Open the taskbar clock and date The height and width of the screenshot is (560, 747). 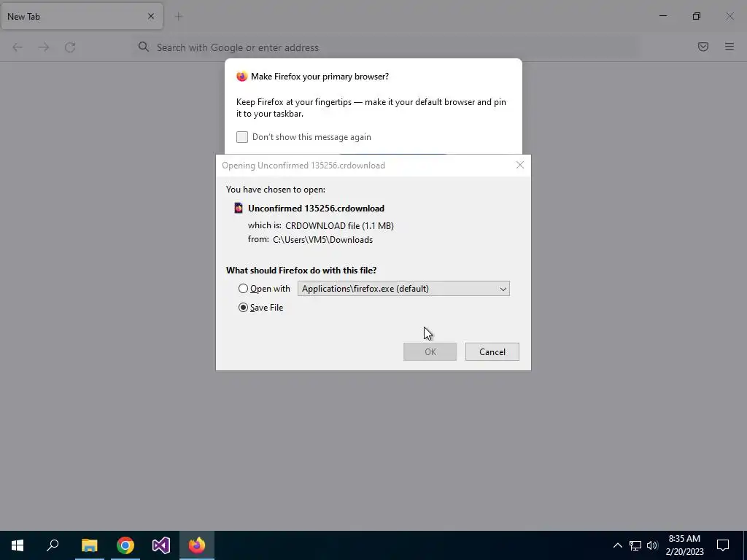click(x=684, y=545)
